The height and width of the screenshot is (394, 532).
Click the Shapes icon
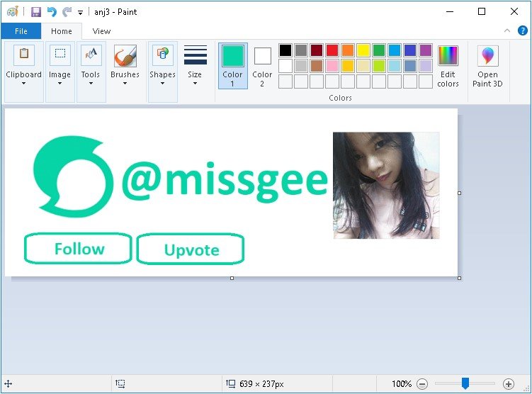click(x=163, y=55)
